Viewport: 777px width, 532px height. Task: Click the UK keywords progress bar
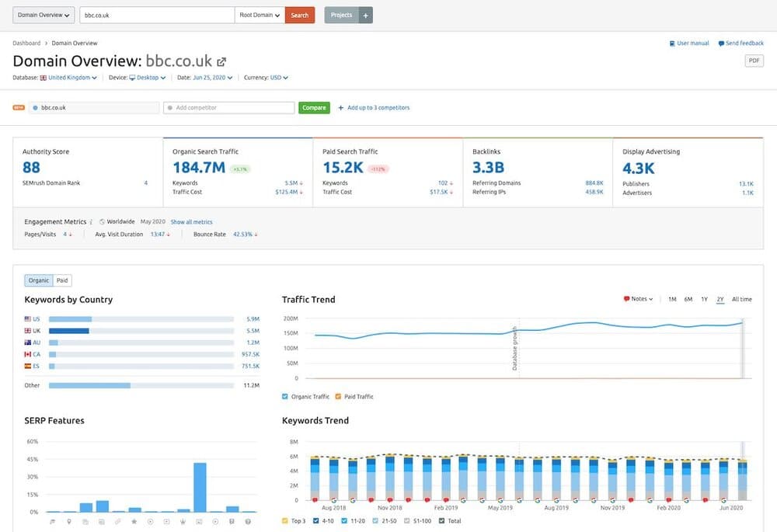click(x=141, y=331)
